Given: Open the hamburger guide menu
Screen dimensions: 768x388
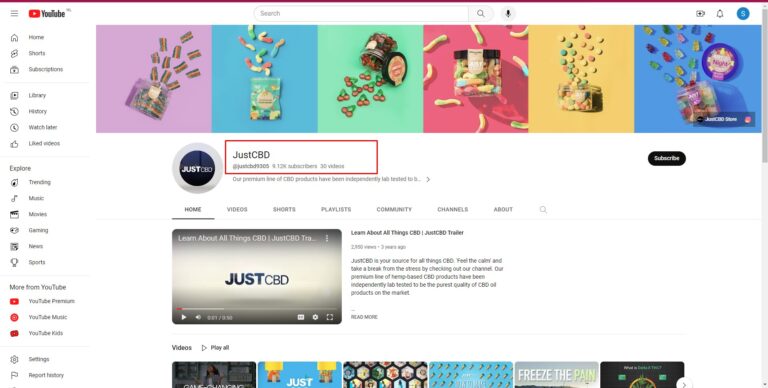Looking at the screenshot, I should click(14, 14).
